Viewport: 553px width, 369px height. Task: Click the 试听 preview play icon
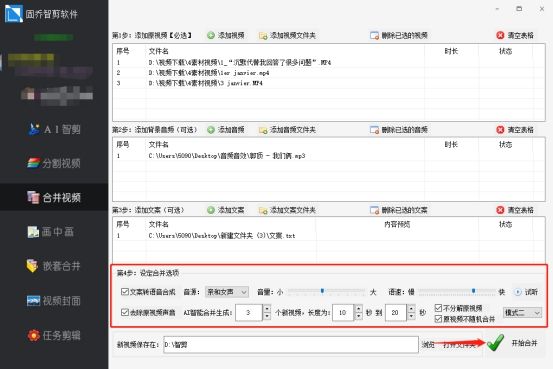[x=518, y=292]
